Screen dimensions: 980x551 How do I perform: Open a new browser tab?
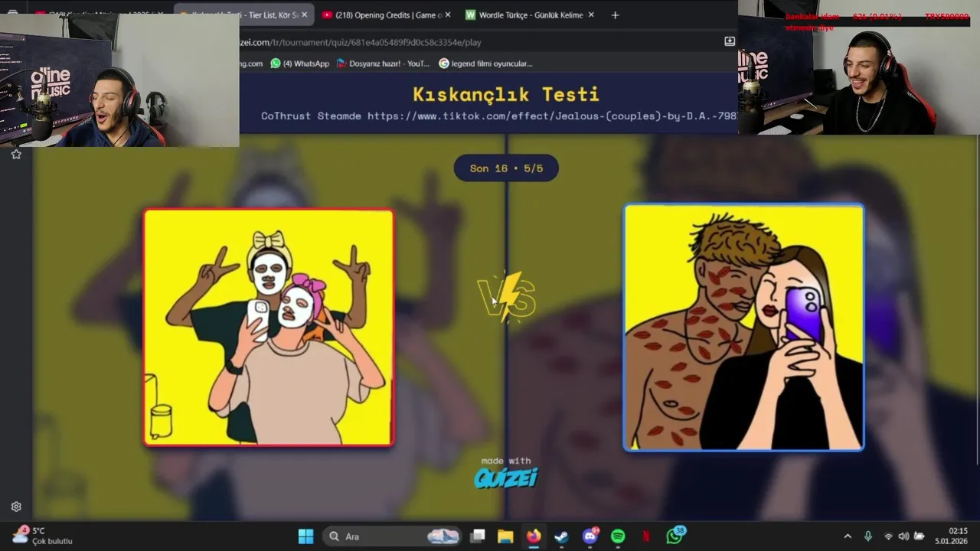tap(615, 15)
